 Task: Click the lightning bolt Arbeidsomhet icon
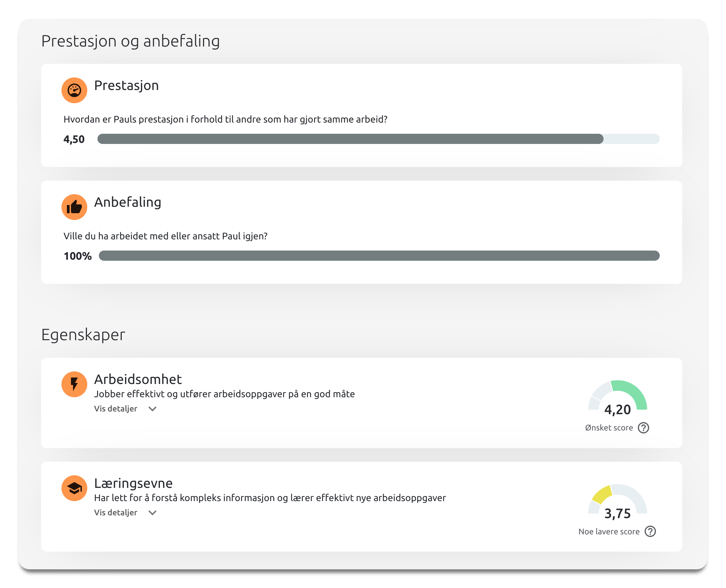tap(74, 384)
